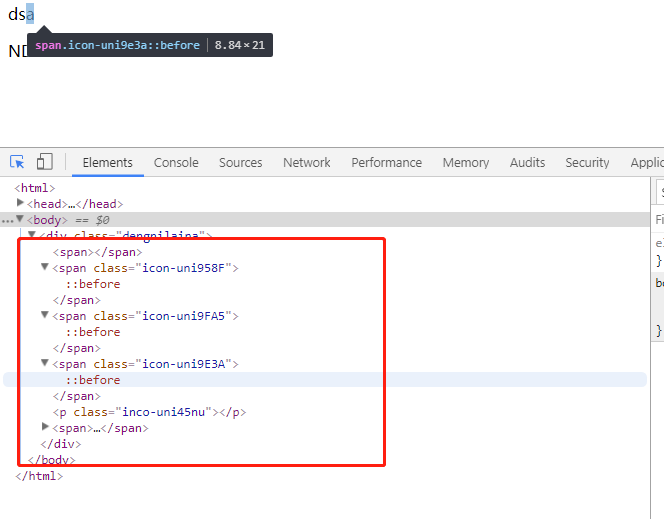
Task: Select the opening html tag row
Action: 35,188
